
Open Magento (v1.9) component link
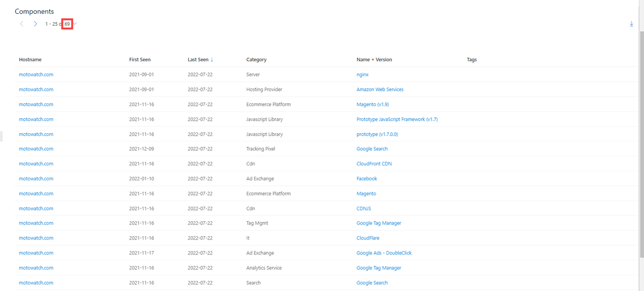click(x=373, y=104)
